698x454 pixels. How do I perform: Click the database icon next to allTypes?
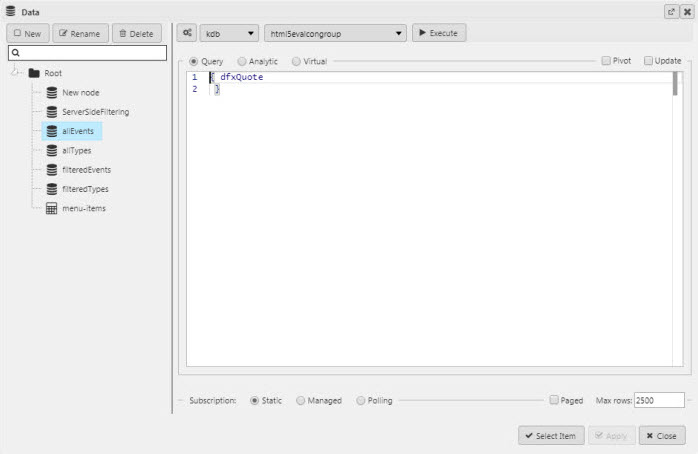52,150
